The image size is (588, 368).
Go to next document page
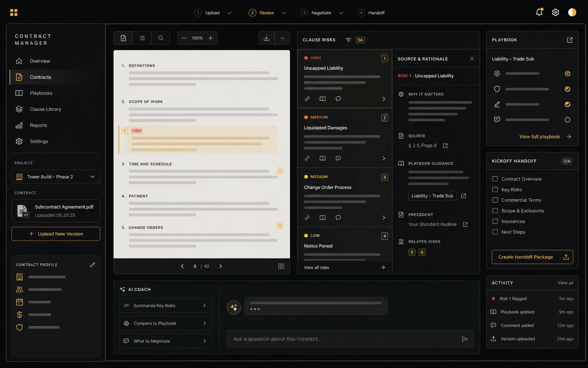point(221,266)
